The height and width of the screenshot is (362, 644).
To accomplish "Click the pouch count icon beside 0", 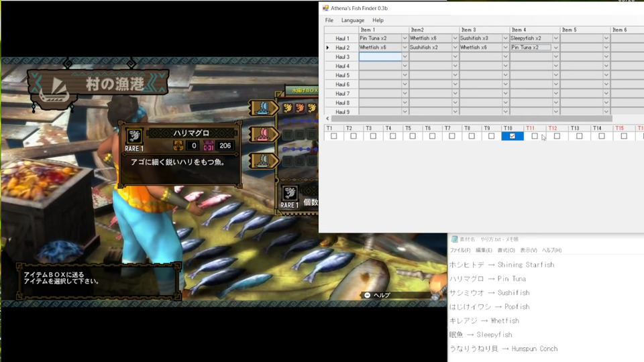I will click(x=178, y=145).
